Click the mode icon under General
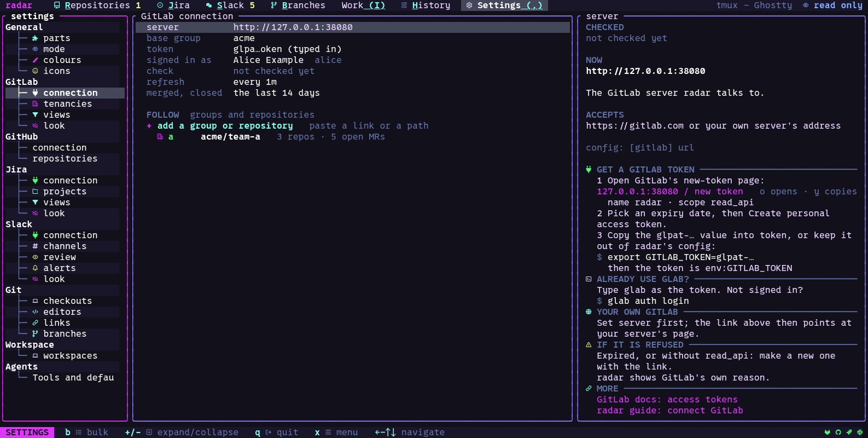 click(x=35, y=49)
